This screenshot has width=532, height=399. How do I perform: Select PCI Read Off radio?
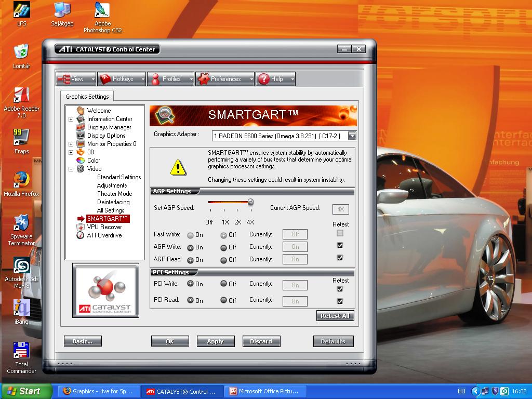pyautogui.click(x=223, y=300)
